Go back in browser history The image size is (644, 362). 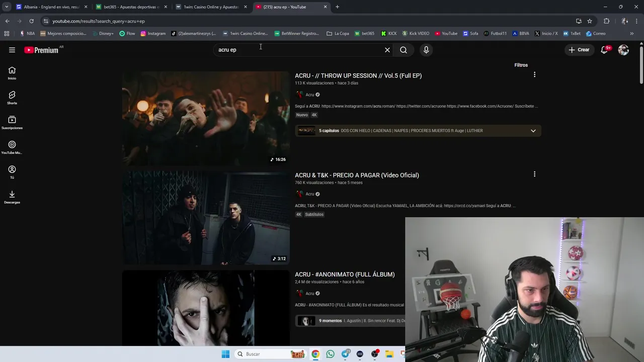click(7, 21)
